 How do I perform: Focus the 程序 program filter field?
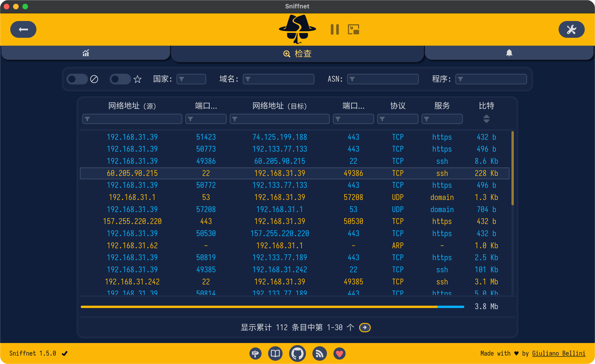click(x=491, y=79)
